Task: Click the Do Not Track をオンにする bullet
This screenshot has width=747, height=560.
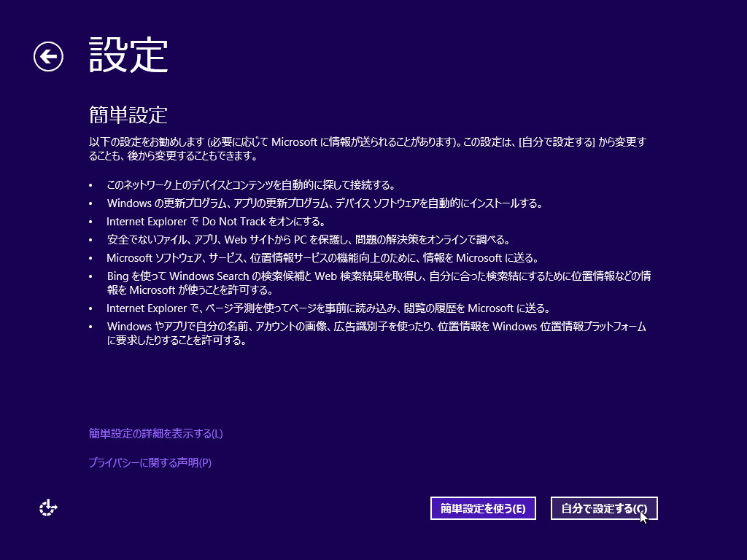Action: [216, 222]
